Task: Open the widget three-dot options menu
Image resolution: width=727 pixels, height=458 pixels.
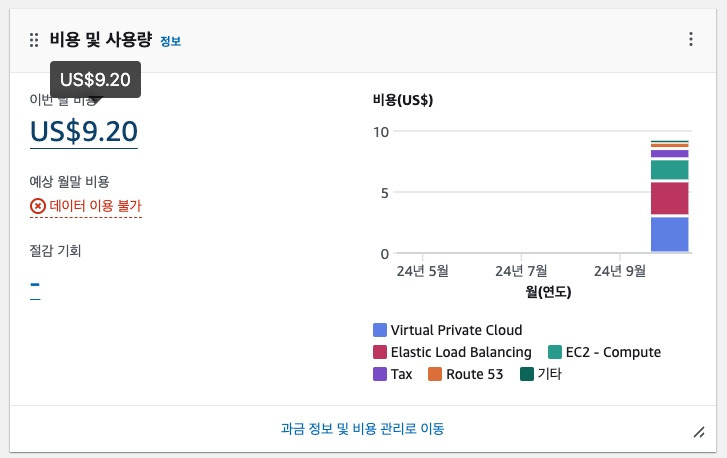Action: pyautogui.click(x=691, y=39)
